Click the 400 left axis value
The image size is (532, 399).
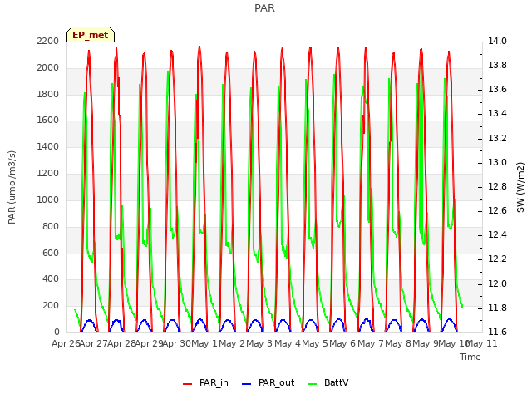point(51,279)
